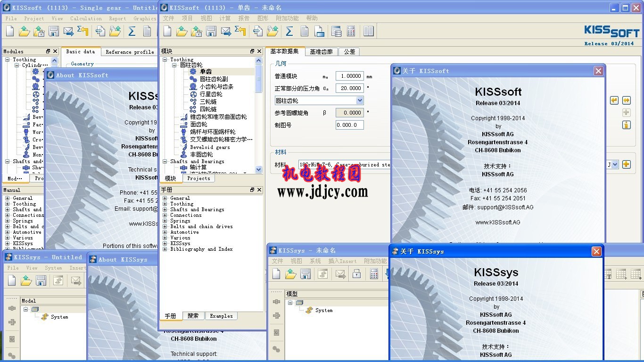The height and width of the screenshot is (362, 644).
Task: Collapse Chinese Shafts and Bearings tree node
Action: [165, 162]
